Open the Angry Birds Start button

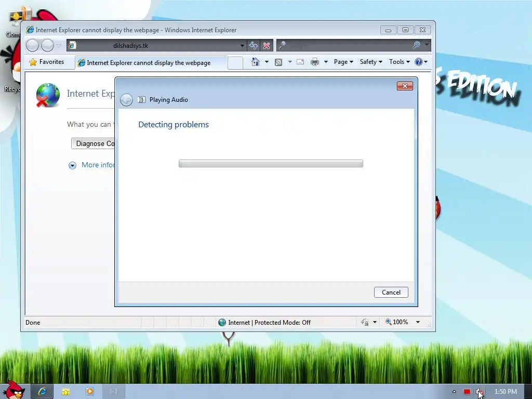tap(14, 390)
